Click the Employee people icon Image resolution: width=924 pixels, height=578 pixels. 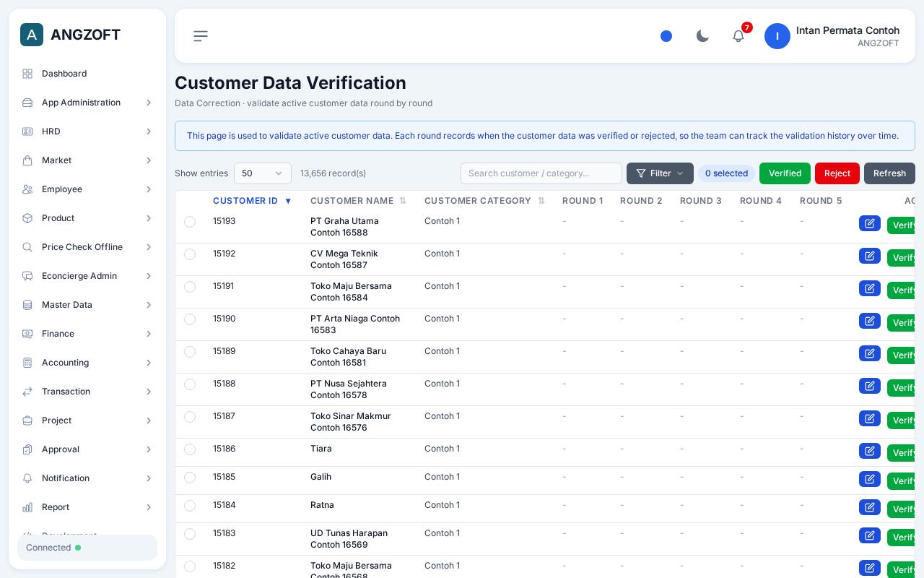pos(27,189)
